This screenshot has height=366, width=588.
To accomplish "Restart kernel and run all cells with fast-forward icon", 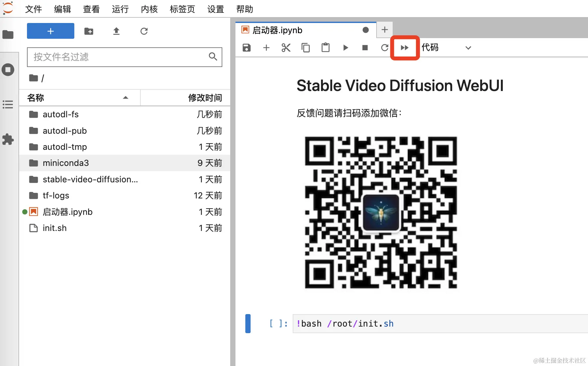I will [405, 48].
